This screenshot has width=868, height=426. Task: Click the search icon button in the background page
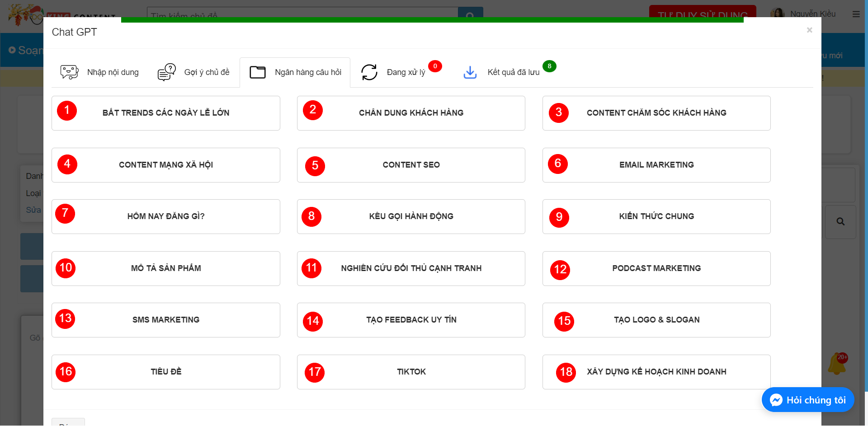tap(840, 222)
